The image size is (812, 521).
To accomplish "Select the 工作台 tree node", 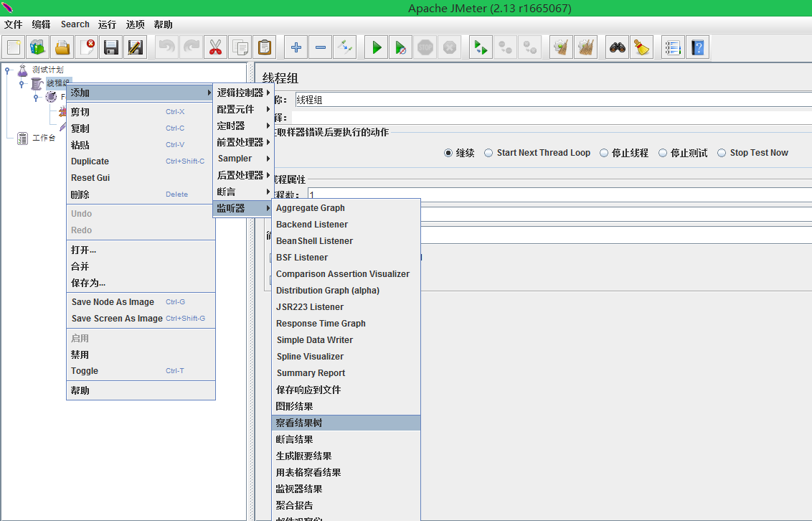I will [x=44, y=138].
